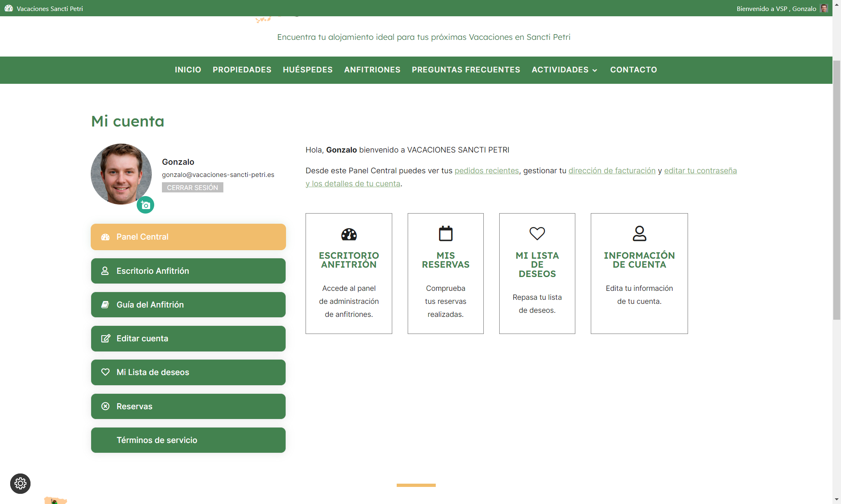
Task: Click the Información de Cuenta card title
Action: pos(639,260)
